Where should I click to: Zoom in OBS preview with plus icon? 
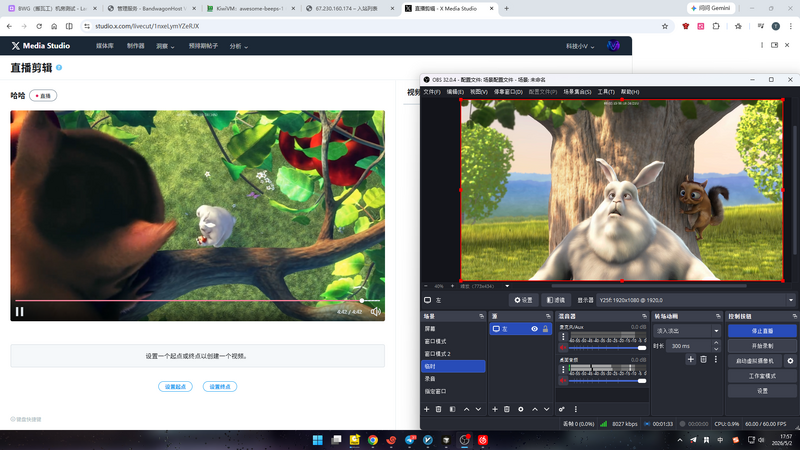(452, 286)
